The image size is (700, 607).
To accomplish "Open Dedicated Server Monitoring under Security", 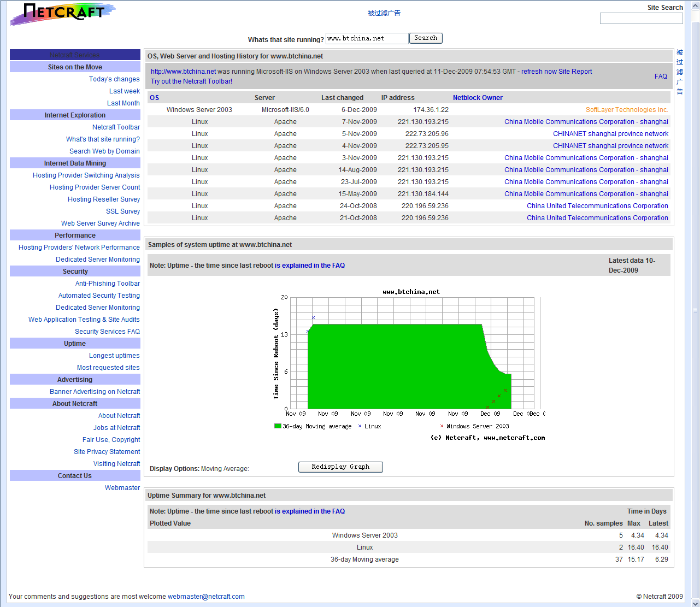I will [x=98, y=308].
